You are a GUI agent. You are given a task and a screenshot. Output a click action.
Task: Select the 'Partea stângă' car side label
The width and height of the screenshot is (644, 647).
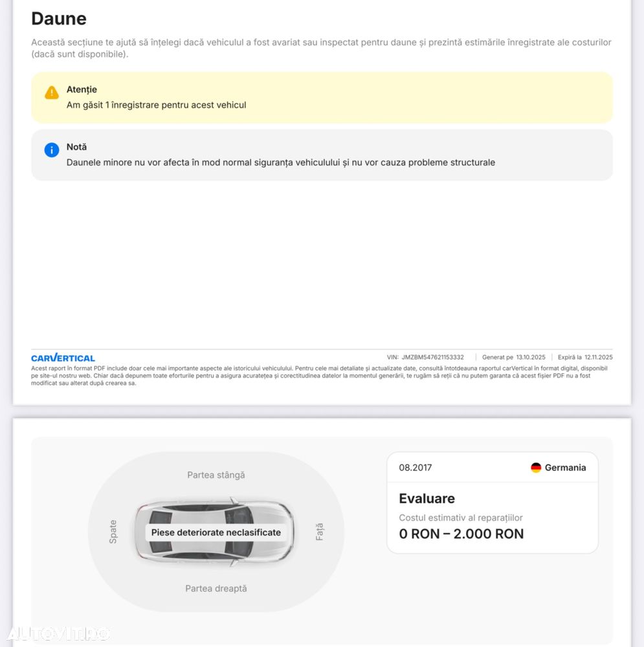216,475
